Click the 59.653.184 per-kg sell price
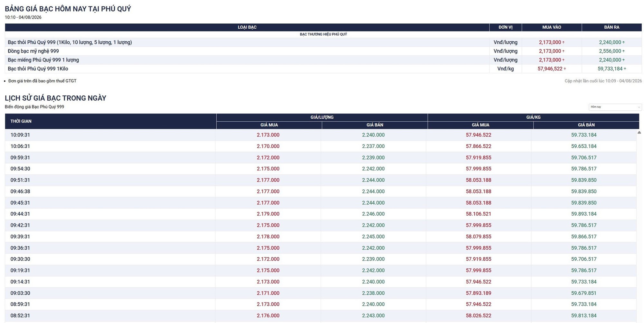The image size is (644, 323). tap(584, 146)
